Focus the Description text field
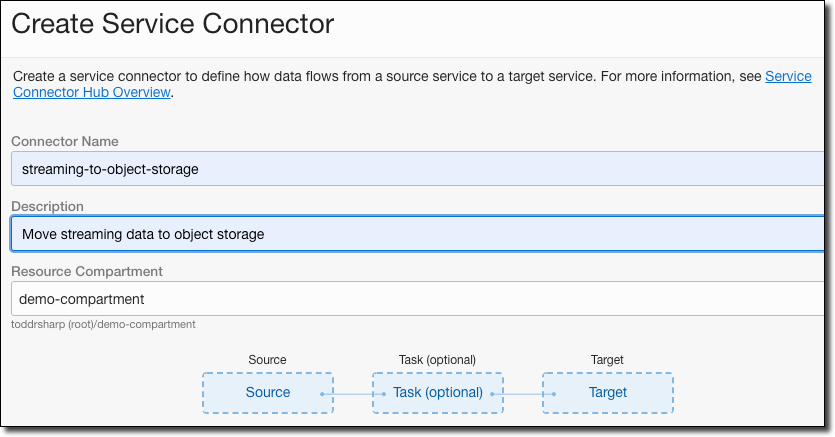Image resolution: width=835 pixels, height=437 pixels. [420, 234]
